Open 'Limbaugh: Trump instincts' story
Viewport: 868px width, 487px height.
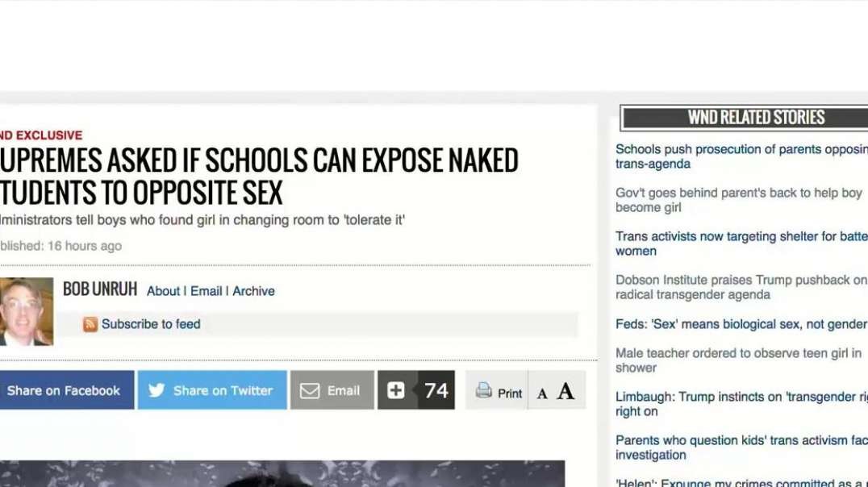coord(742,404)
